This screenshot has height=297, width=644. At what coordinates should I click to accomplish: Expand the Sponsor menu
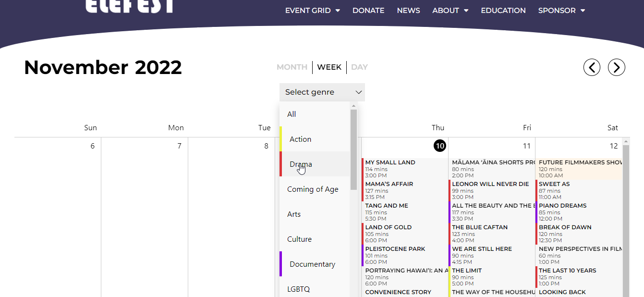(x=561, y=11)
